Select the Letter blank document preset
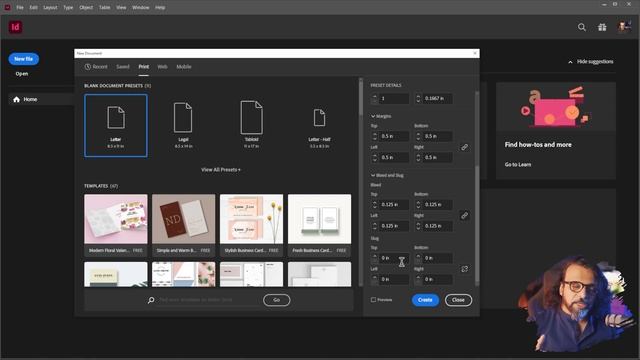This screenshot has width=640, height=360. point(116,125)
